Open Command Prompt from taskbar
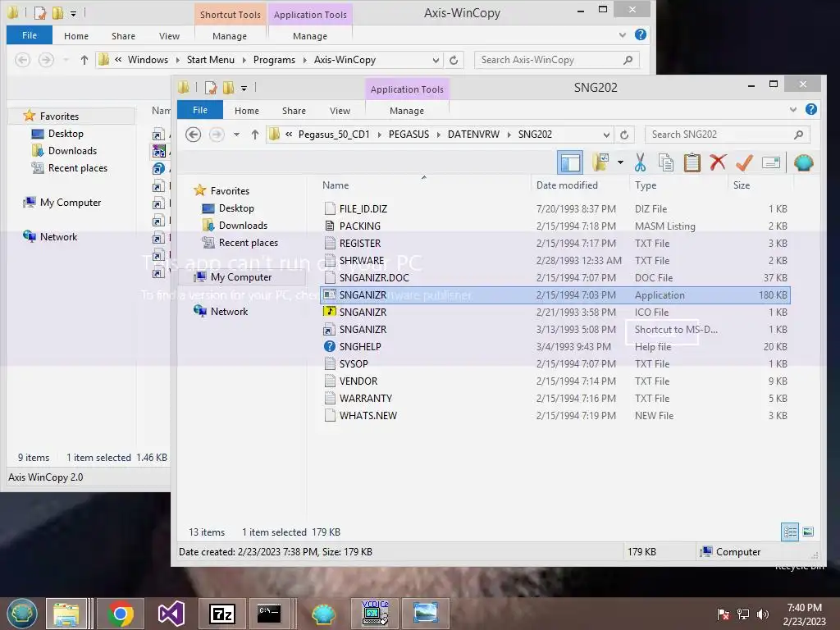Screen dimensions: 840x630 click(x=269, y=614)
